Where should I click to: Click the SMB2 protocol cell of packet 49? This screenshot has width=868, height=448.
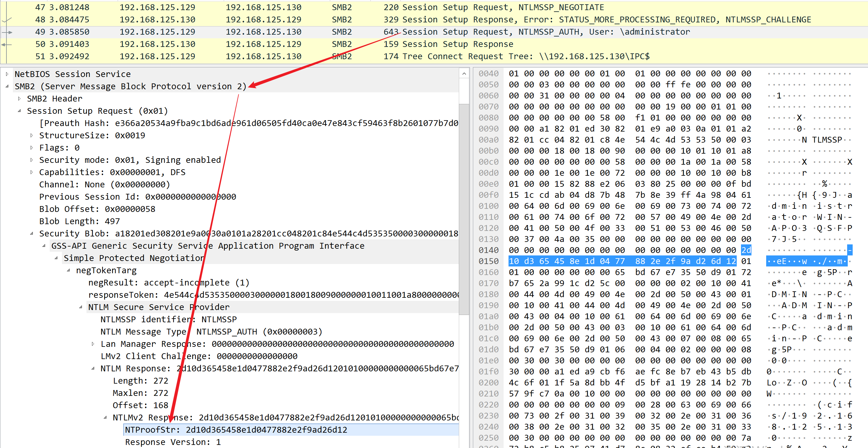(342, 32)
